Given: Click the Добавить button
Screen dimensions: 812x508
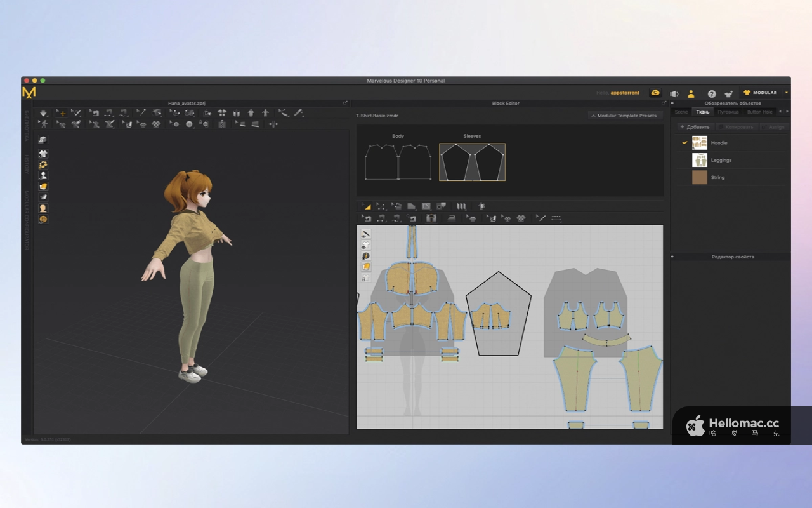Looking at the screenshot, I should pos(695,127).
